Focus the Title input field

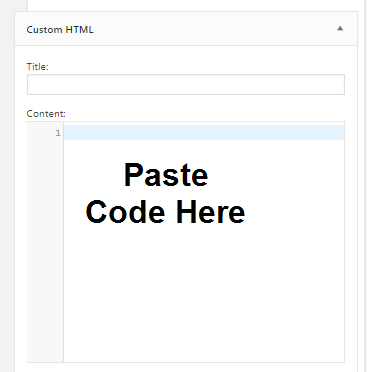(x=186, y=84)
